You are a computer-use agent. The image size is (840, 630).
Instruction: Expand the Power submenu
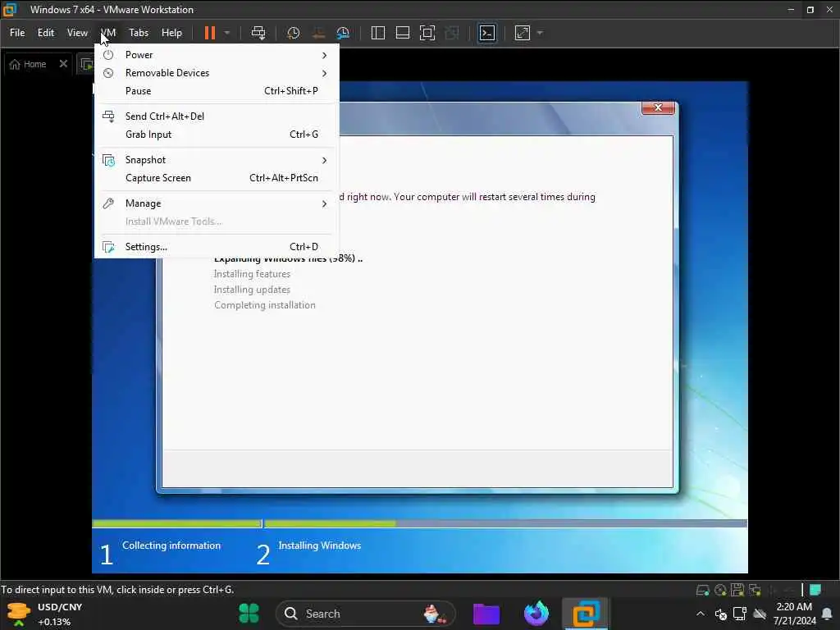point(217,55)
